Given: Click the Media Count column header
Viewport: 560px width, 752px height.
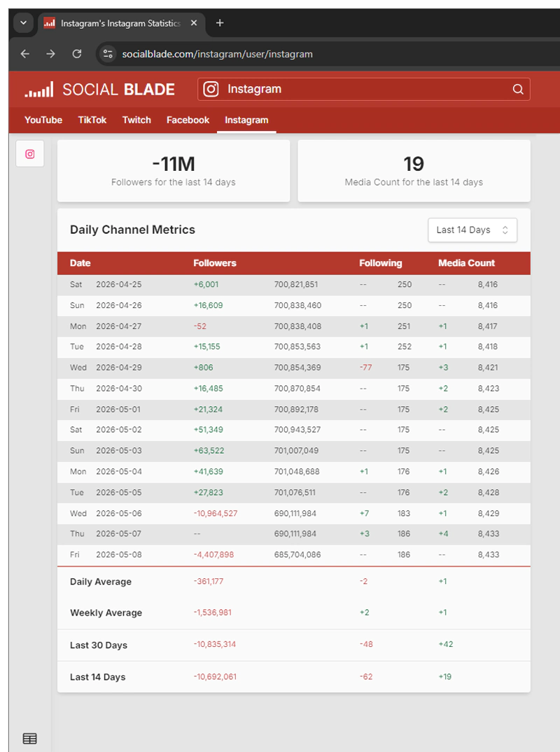Looking at the screenshot, I should (x=466, y=263).
